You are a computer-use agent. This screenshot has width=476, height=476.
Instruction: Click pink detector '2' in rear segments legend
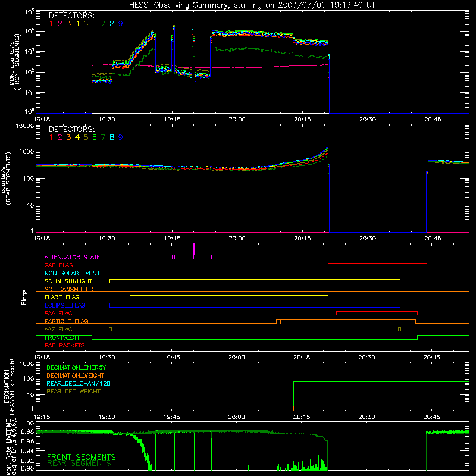pos(60,137)
